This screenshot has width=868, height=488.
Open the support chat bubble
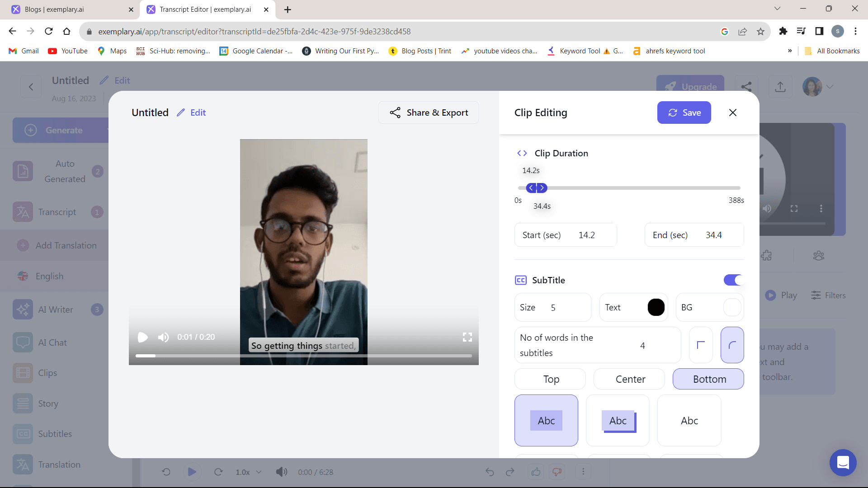[x=843, y=463]
